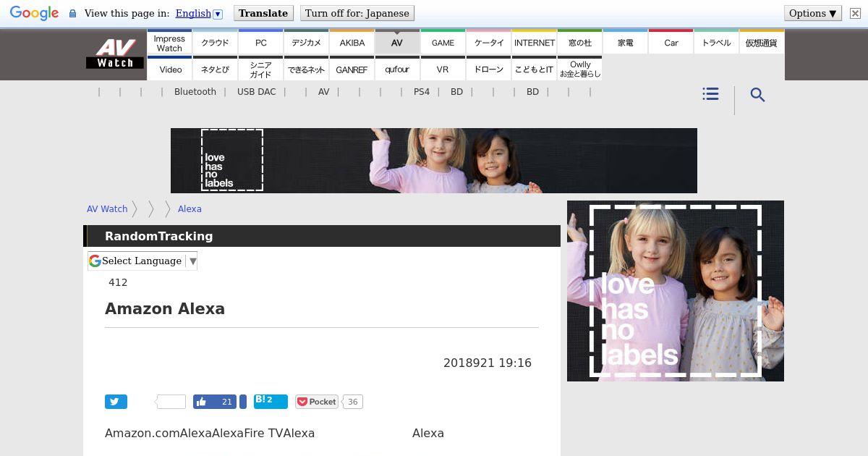Bookmark with Hatena B! button
Screen dimensions: 868x456
271,402
